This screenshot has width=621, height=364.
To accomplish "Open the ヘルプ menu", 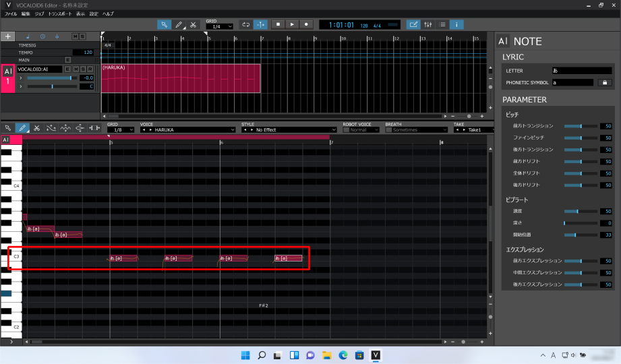I will click(108, 14).
